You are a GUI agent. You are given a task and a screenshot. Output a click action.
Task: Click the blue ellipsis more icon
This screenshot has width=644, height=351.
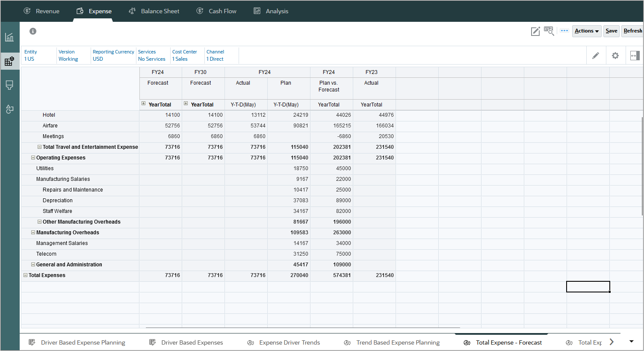564,31
